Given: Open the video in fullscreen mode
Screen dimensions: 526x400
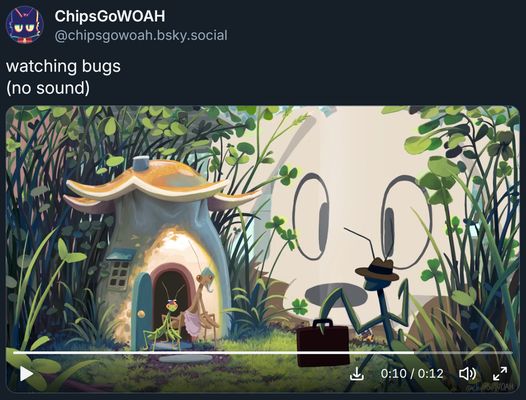Looking at the screenshot, I should tap(500, 373).
